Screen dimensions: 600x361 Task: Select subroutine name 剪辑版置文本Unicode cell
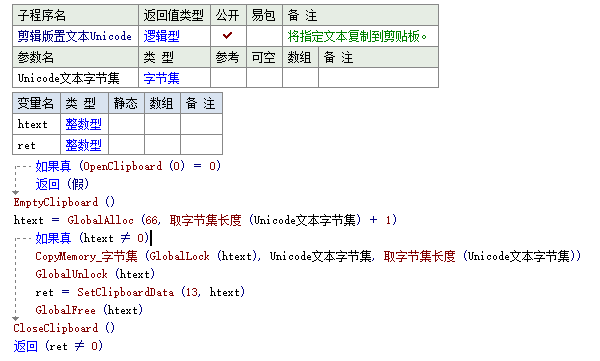click(x=75, y=36)
